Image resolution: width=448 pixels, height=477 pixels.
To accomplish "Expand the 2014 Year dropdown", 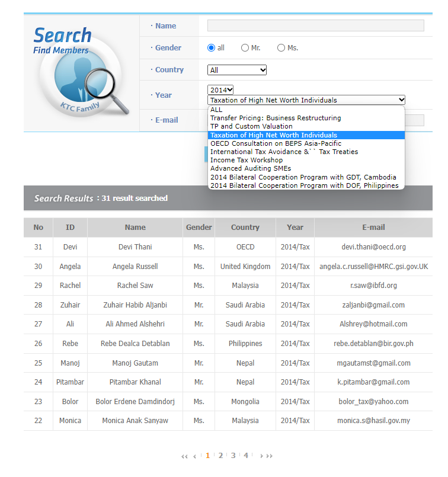I will coord(220,89).
